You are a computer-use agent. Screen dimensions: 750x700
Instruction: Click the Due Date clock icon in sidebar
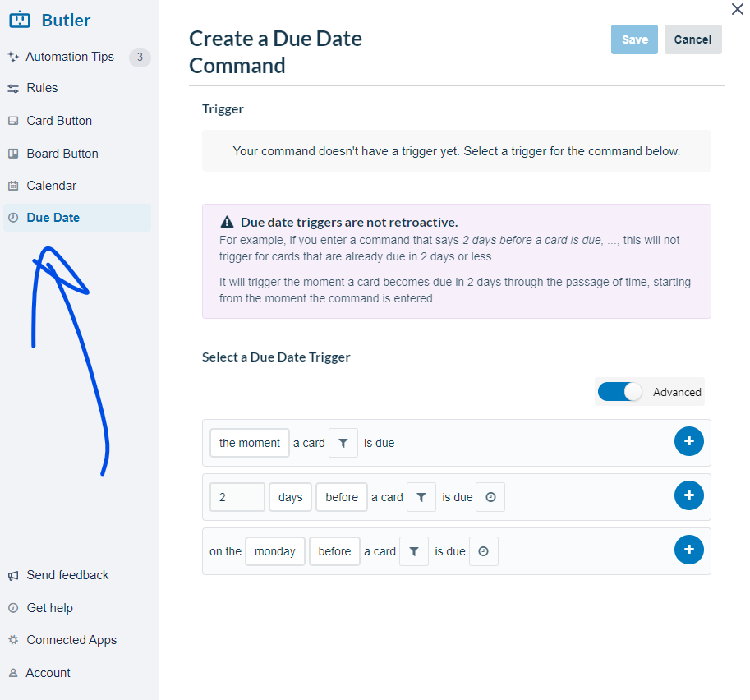(13, 218)
